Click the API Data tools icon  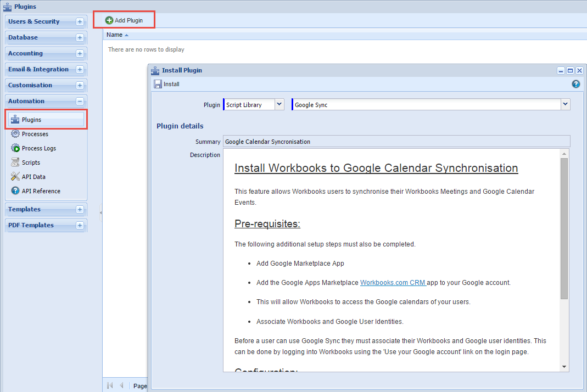[15, 176]
